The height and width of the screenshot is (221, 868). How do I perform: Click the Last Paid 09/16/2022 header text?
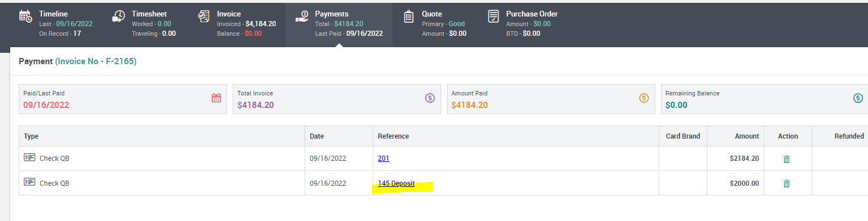click(x=349, y=34)
